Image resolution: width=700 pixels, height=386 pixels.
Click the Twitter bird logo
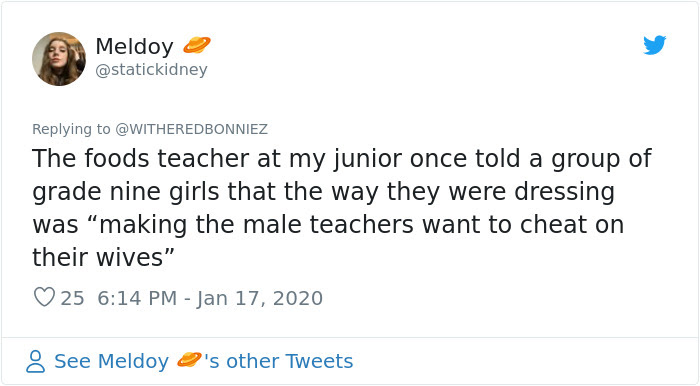[x=654, y=45]
